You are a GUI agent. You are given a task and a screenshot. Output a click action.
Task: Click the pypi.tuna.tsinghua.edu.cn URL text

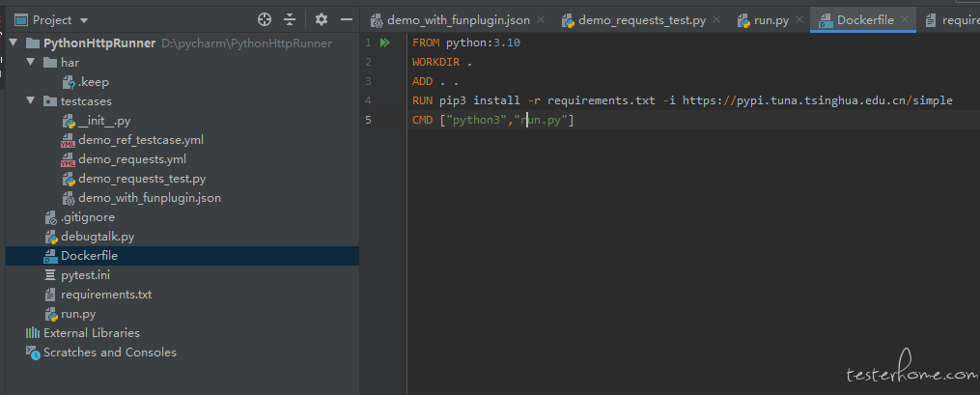click(818, 100)
